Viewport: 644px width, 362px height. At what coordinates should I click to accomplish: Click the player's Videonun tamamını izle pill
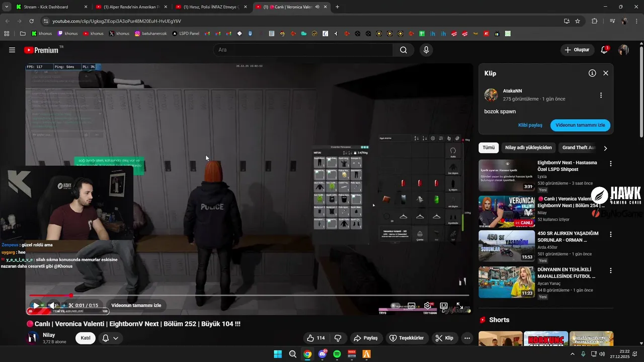136,305
